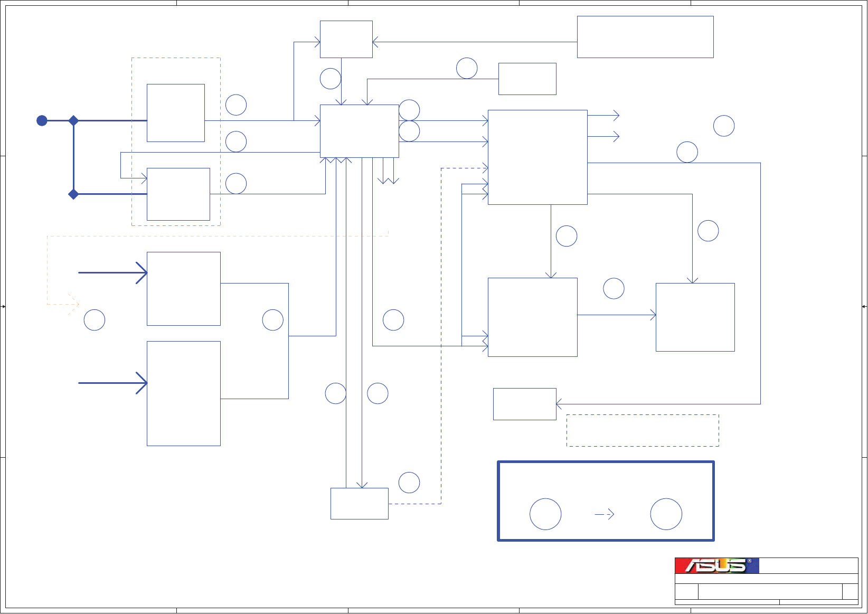Click the lower diamond junction on the thick line
868x614 pixels.
coord(73,194)
